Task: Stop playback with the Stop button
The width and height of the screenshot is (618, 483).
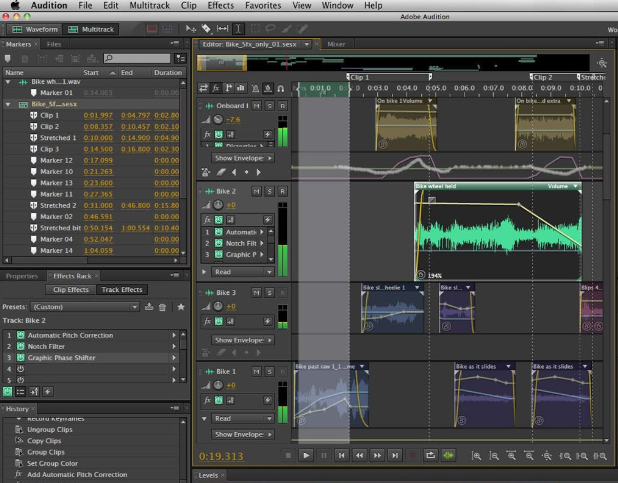Action: pyautogui.click(x=289, y=455)
